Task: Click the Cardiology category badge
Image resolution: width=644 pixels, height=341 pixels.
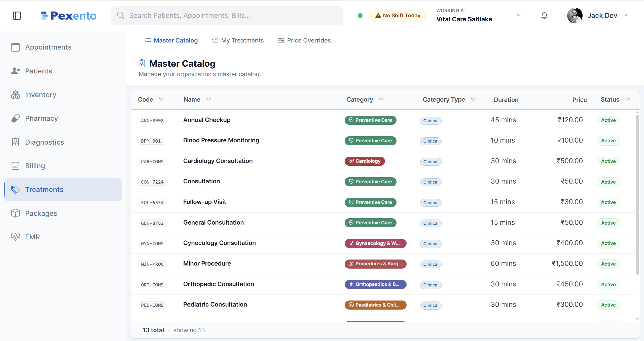Action: [x=365, y=161]
